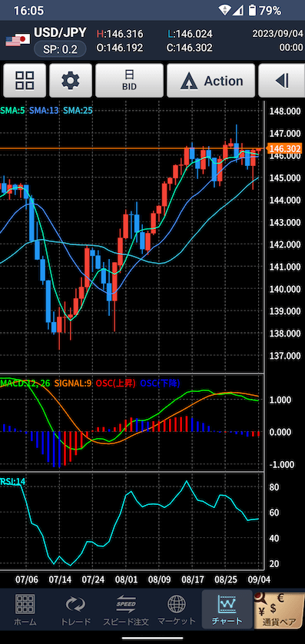The width and height of the screenshot is (305, 644).
Task: Tap the USD/JPY flag icon
Action: 18,40
